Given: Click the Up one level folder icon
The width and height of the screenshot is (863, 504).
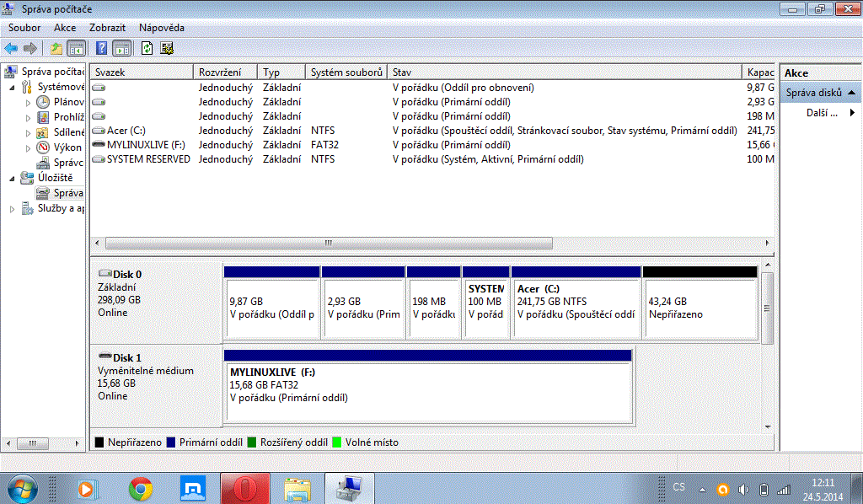Looking at the screenshot, I should [56, 48].
